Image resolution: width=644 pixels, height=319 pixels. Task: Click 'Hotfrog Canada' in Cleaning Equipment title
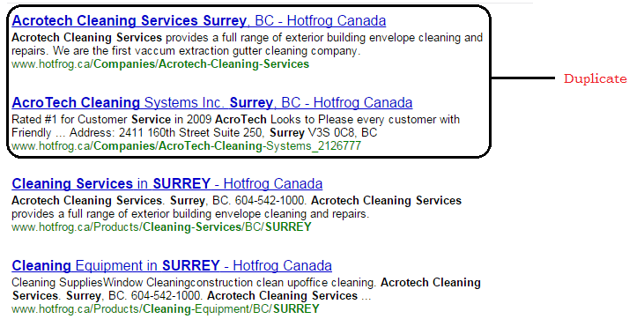click(282, 265)
